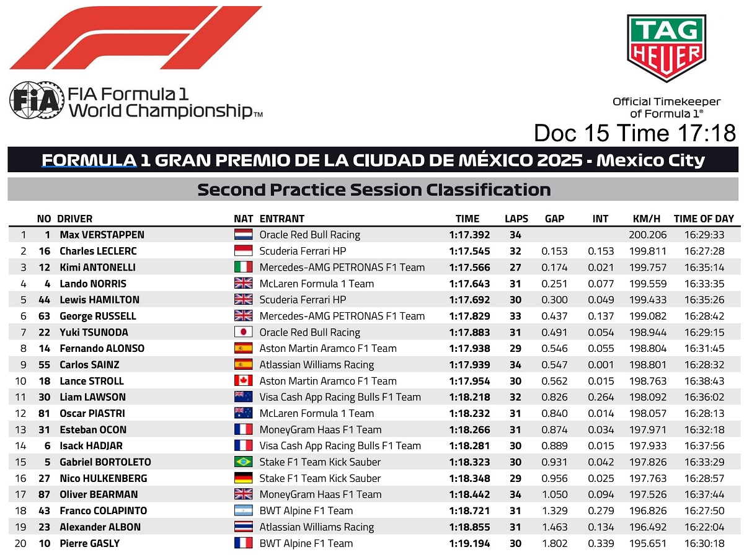Click the Dutch flag beside Max Verstappen

click(244, 235)
